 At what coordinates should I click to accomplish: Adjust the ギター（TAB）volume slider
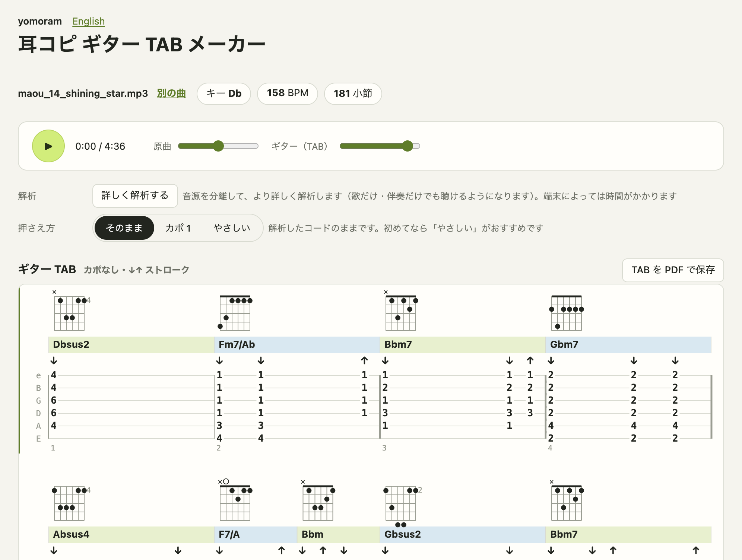pos(380,146)
